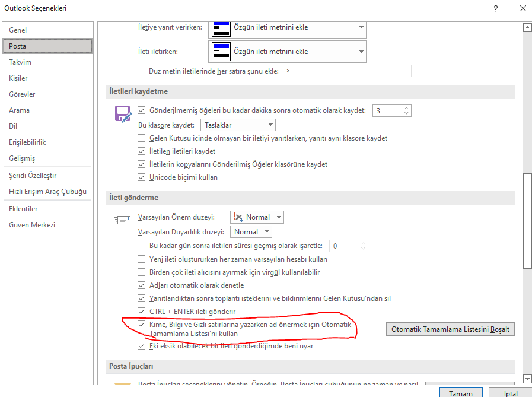Open the İleti iletirken dropdown
Viewport: 532px width, 397px height.
pos(287,52)
